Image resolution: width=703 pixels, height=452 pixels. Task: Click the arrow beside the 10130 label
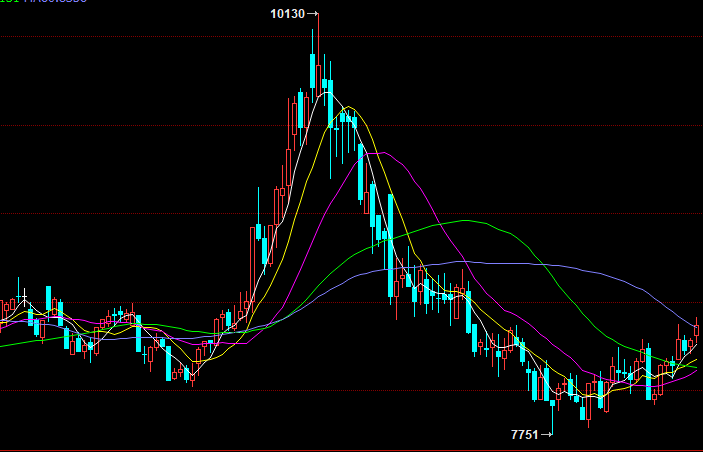[313, 14]
